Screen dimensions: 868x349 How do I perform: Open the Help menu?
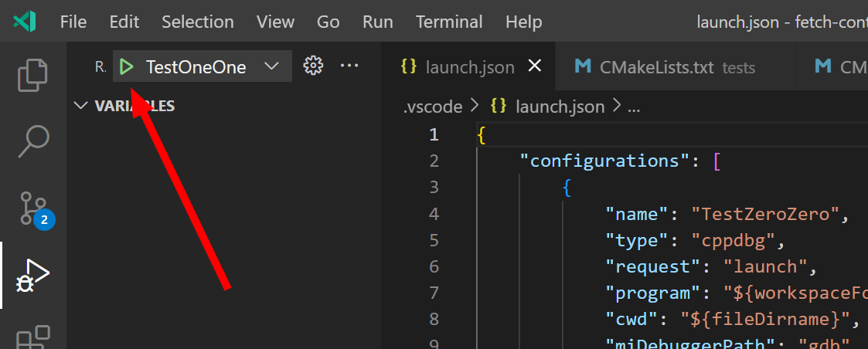[x=524, y=22]
